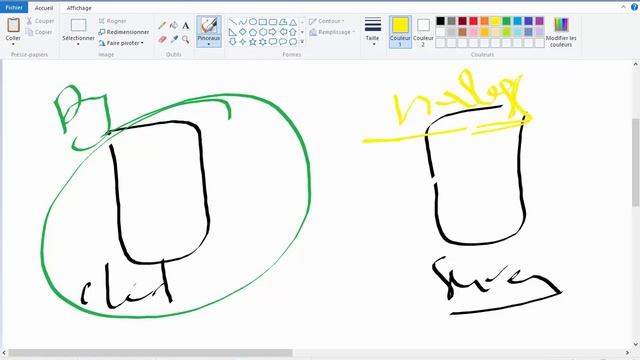The height and width of the screenshot is (360, 640).
Task: Click the Pinceaux brush icon
Action: pos(209,25)
